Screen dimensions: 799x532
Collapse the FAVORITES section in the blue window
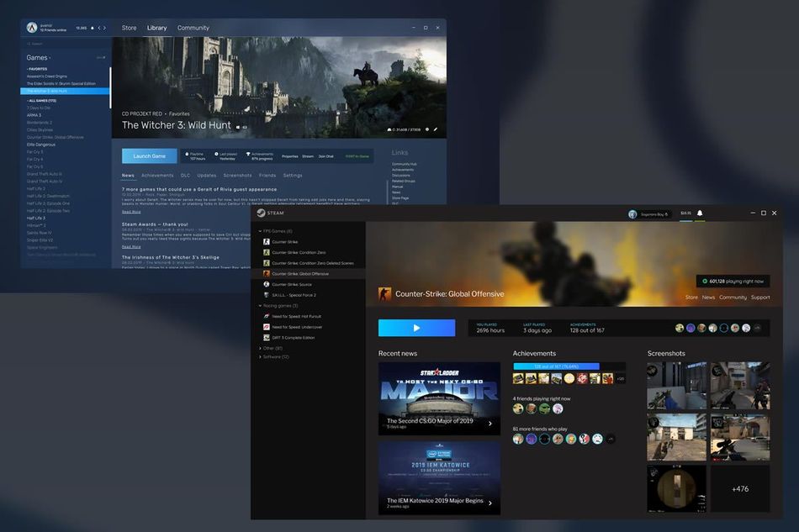click(x=37, y=69)
